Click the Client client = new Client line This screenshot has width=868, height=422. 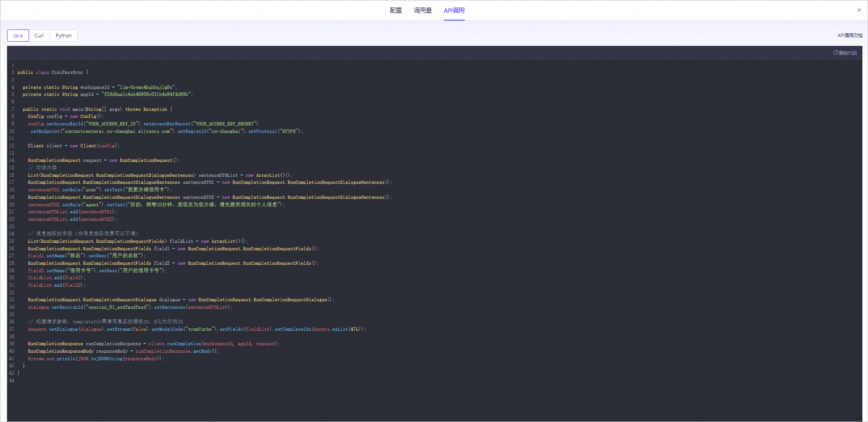74,146
